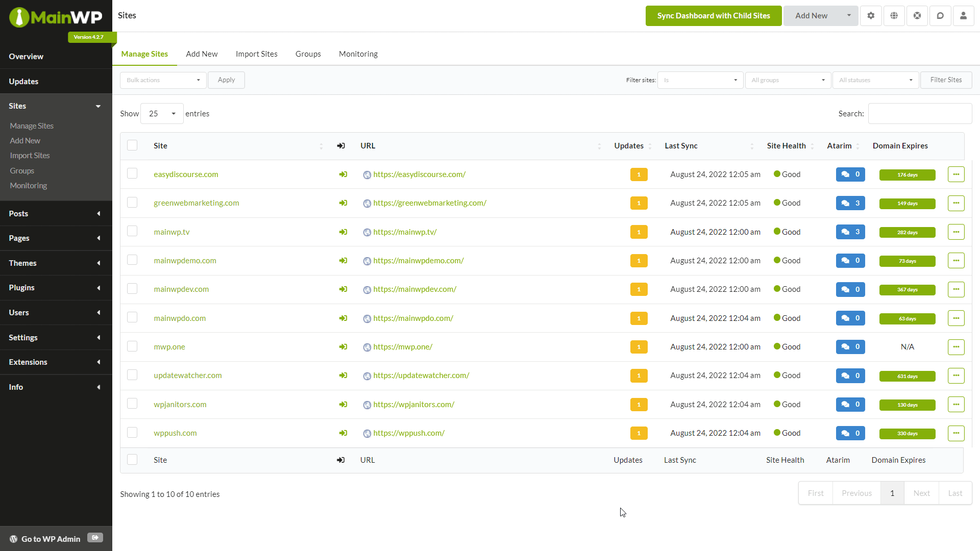Open the greenwebmarketing.com site link

tap(196, 203)
